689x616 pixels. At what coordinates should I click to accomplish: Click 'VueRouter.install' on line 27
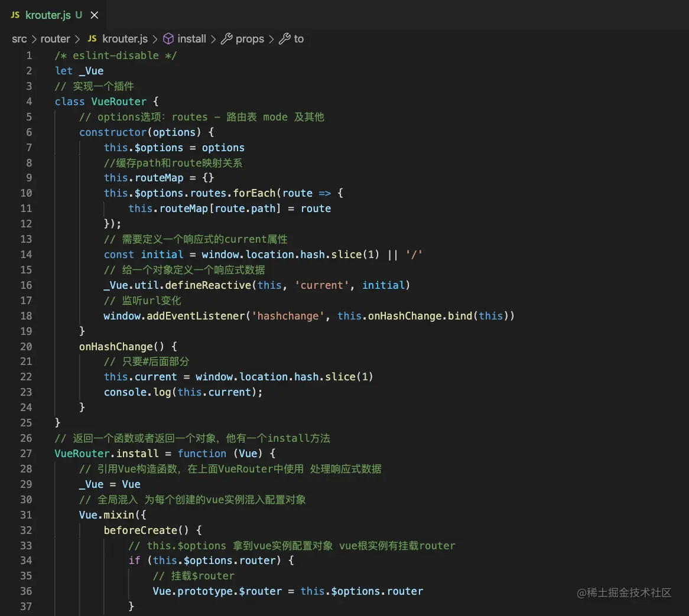pos(106,454)
